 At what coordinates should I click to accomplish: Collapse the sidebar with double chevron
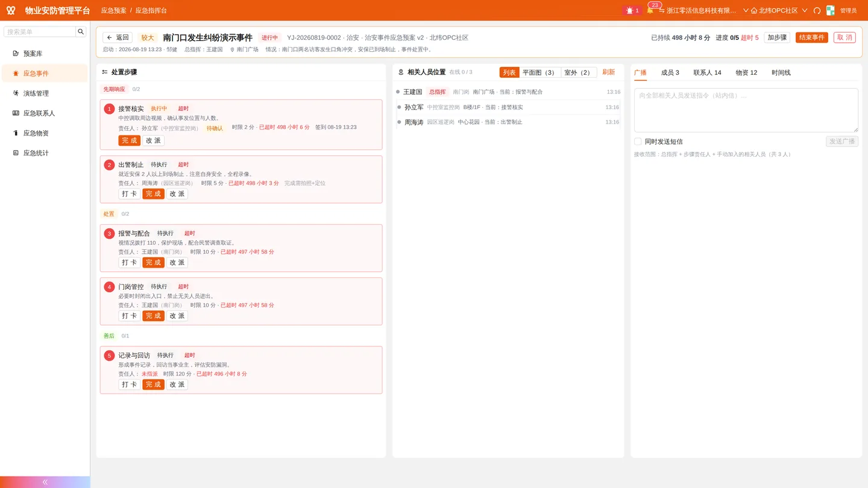coord(45,482)
